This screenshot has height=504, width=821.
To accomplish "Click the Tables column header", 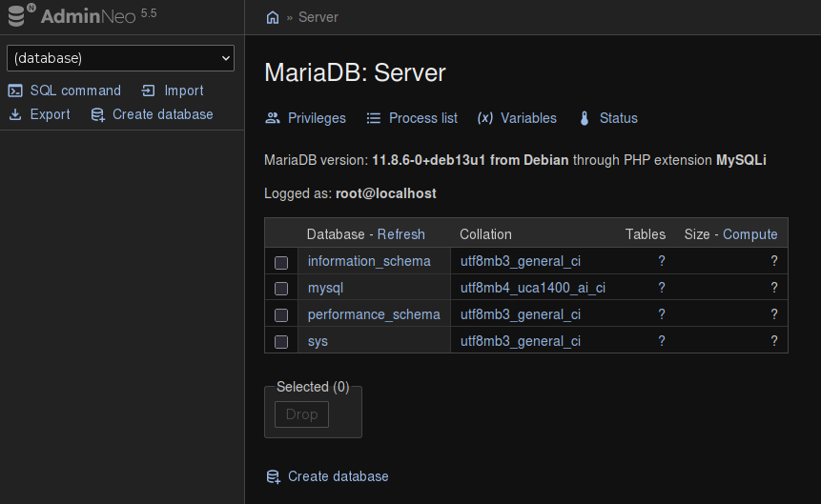I will pos(645,234).
